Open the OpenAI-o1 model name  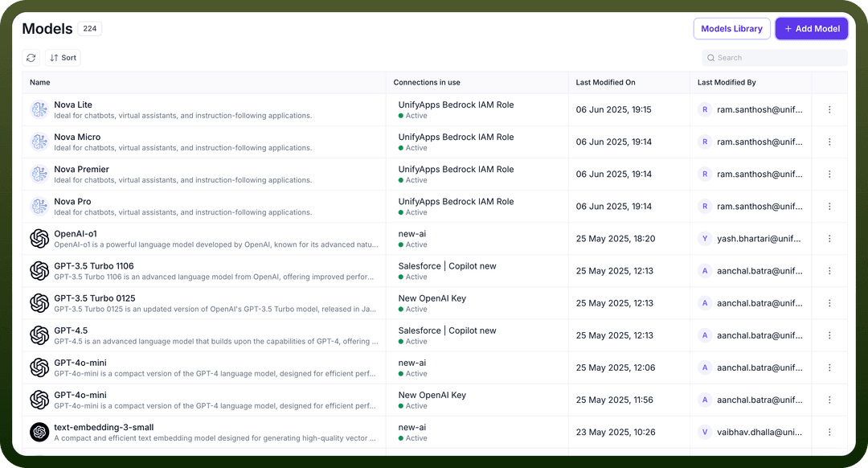(x=76, y=234)
